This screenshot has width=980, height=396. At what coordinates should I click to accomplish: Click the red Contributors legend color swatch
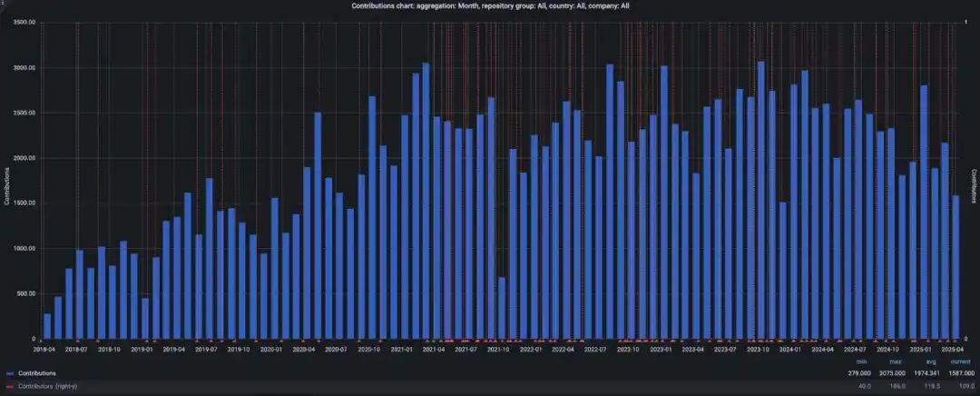pyautogui.click(x=10, y=388)
